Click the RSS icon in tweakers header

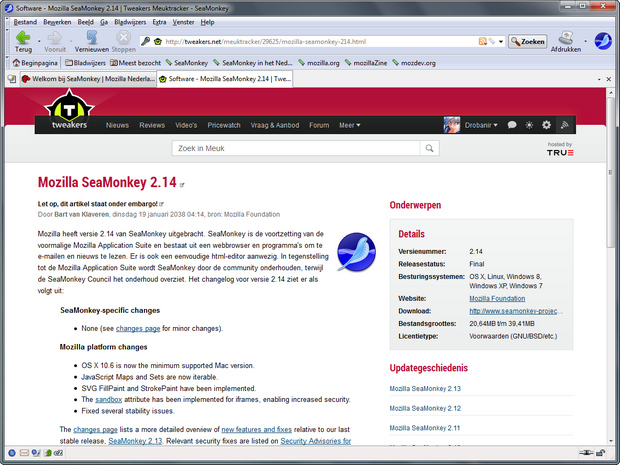coord(565,125)
